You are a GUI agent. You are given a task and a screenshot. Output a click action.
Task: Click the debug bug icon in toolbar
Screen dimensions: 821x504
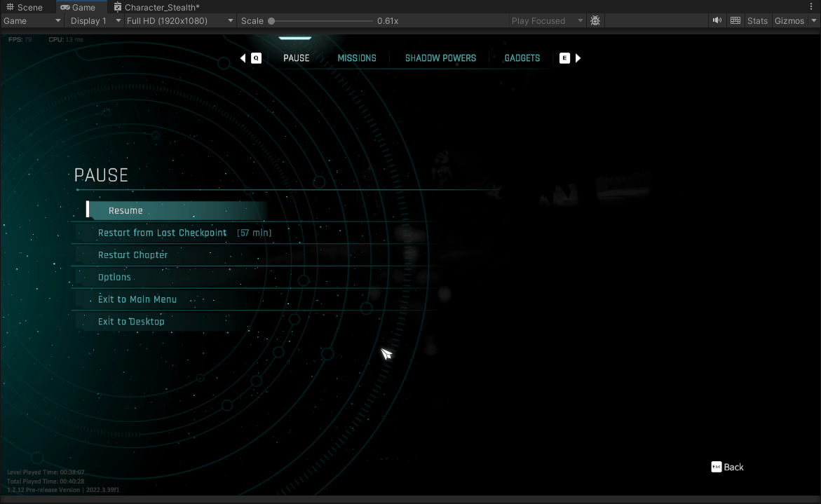[x=595, y=20]
